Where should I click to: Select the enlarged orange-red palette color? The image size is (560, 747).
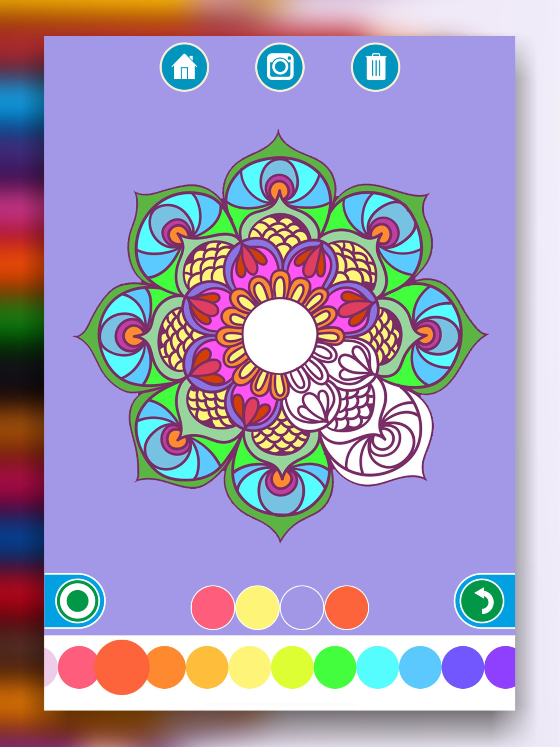(122, 667)
